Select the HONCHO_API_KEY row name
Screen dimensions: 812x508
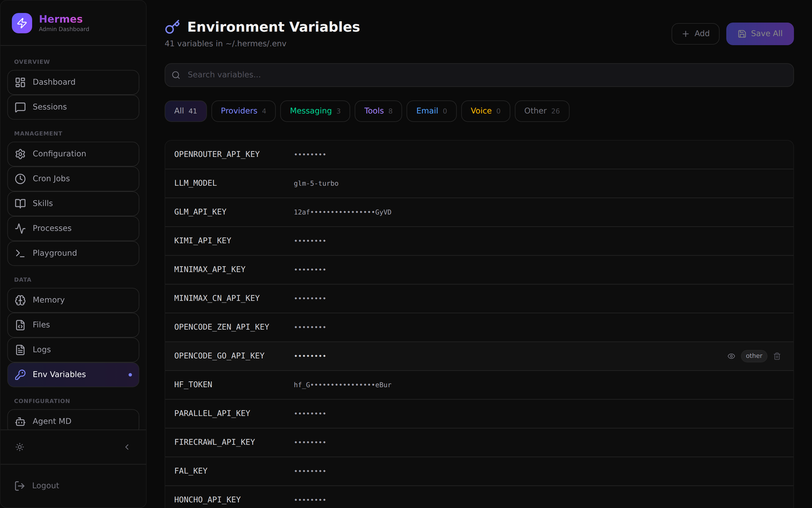pos(208,500)
